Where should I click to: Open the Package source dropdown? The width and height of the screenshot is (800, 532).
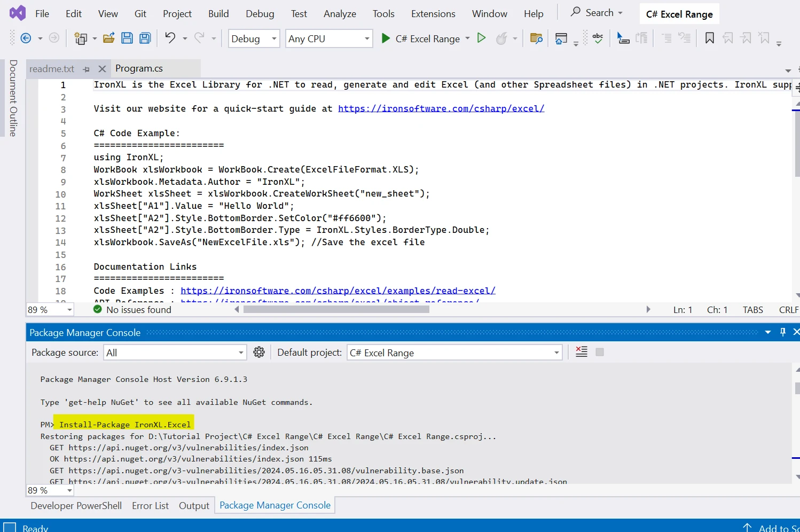[174, 353]
